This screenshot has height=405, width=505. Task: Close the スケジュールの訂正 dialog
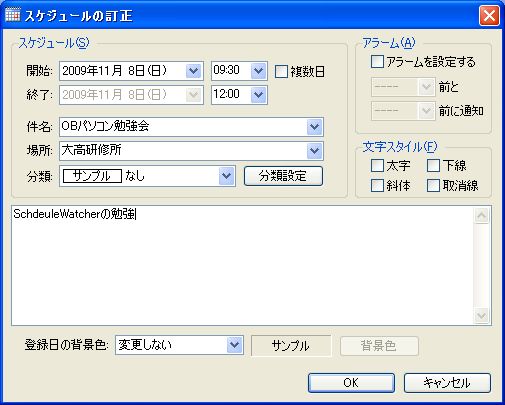tap(489, 16)
